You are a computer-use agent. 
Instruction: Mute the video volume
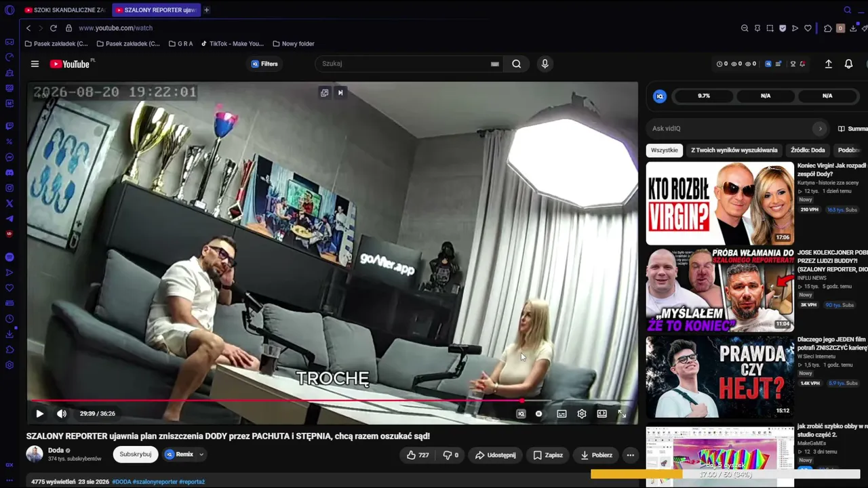point(62,413)
